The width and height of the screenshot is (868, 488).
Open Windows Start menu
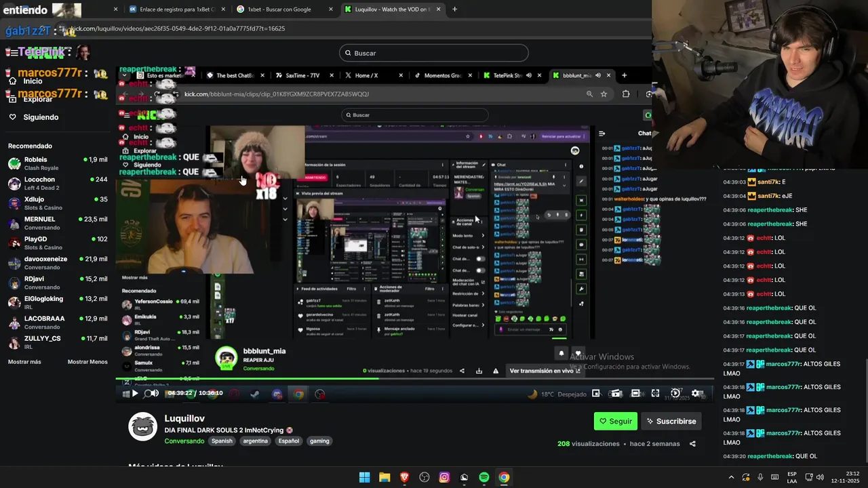click(x=364, y=477)
